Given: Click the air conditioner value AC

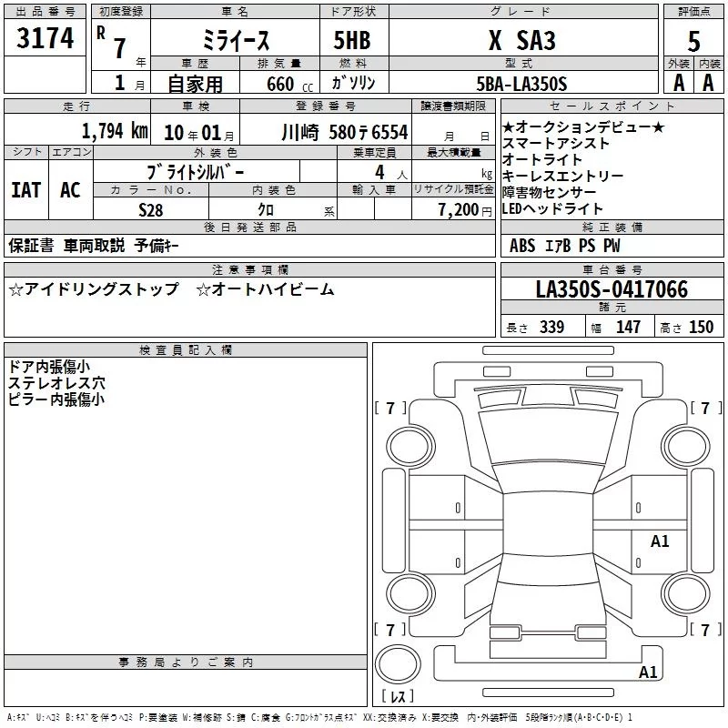Looking at the screenshot, I should pyautogui.click(x=70, y=190).
